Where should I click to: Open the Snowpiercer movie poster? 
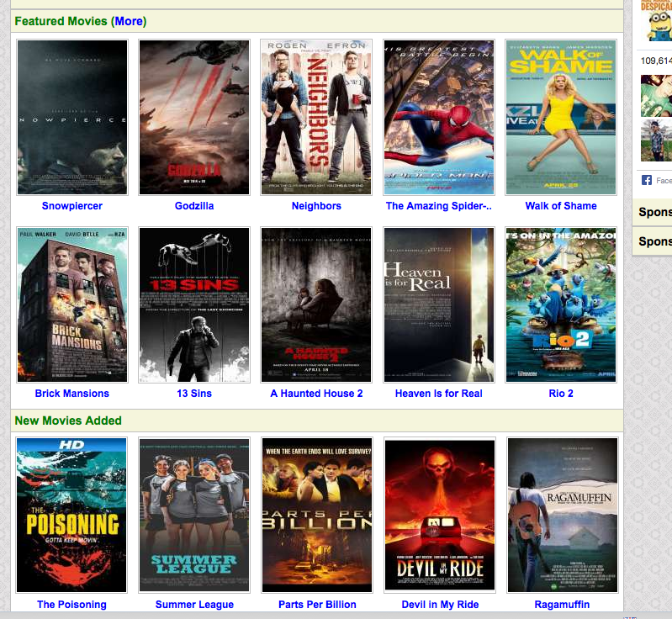click(72, 117)
